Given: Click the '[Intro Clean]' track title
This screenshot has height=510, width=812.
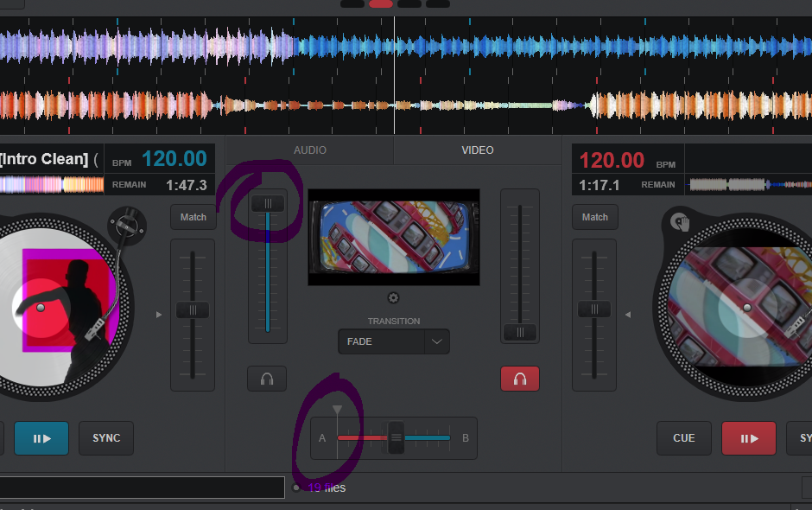Looking at the screenshot, I should [45, 159].
